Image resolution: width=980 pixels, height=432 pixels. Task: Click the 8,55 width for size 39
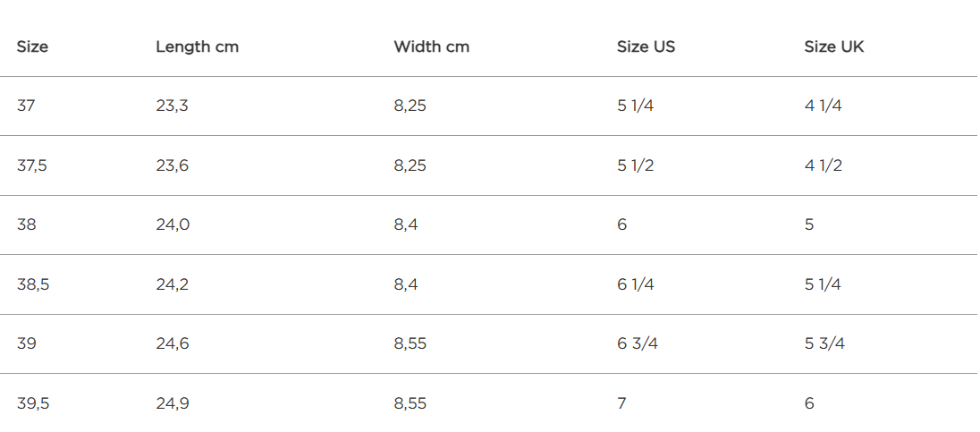410,343
